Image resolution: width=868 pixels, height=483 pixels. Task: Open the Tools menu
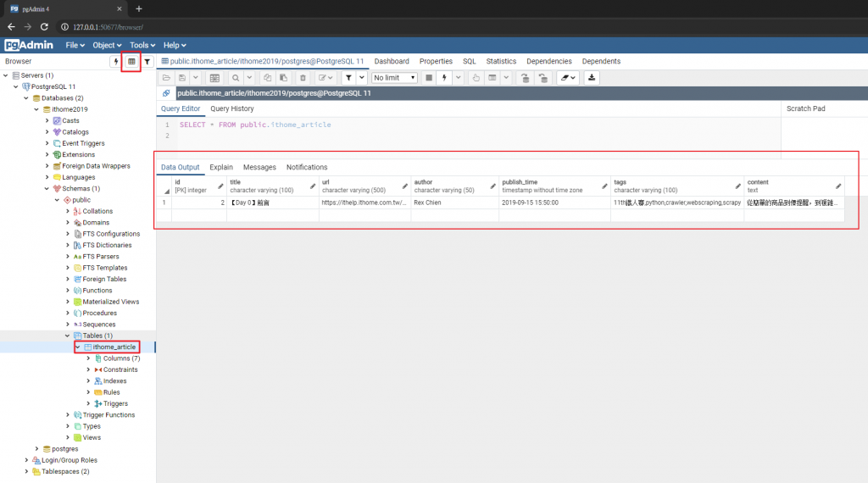point(142,46)
